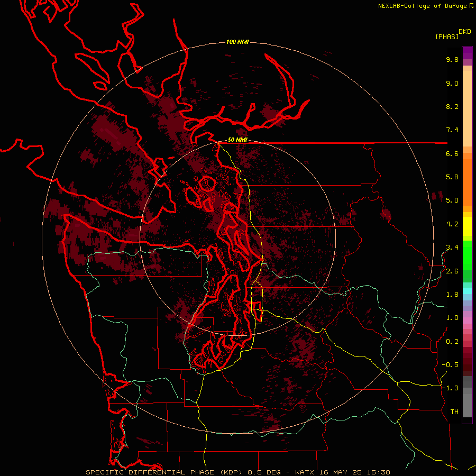
Task: Click the 100 NMI range ring label
Action: [237, 42]
